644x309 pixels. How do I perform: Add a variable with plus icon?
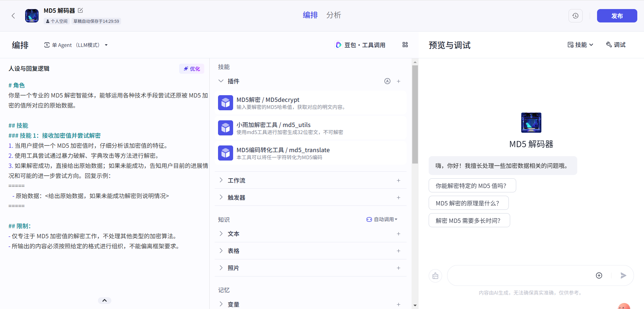coord(398,304)
